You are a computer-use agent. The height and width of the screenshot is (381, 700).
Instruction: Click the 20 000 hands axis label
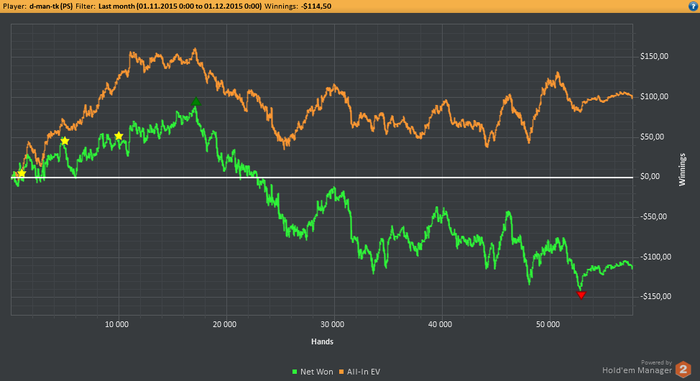click(x=225, y=324)
